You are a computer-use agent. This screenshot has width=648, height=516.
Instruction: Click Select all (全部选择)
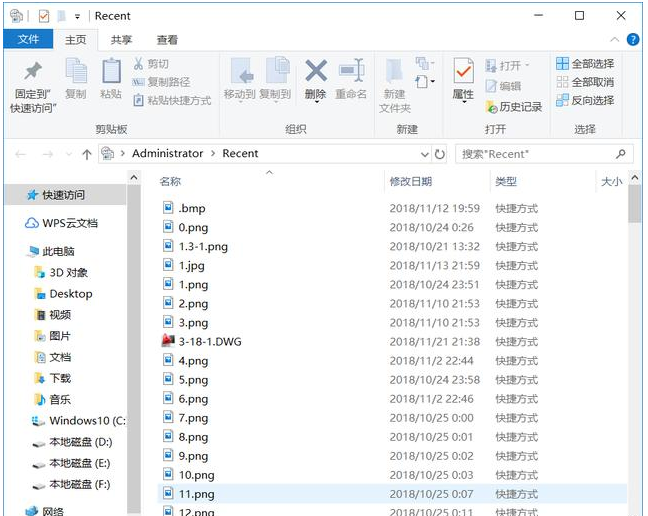[x=585, y=64]
